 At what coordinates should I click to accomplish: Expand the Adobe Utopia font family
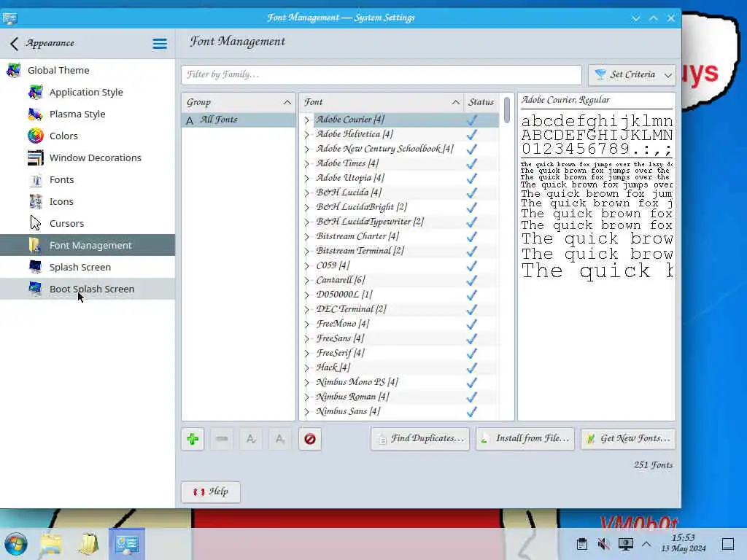tap(307, 179)
